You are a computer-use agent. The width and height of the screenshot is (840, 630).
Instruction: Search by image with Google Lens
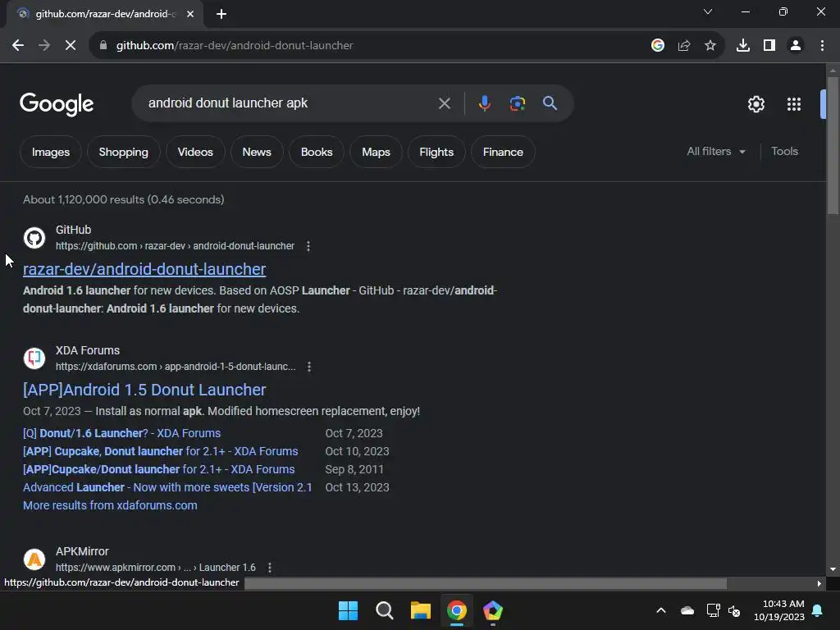click(x=517, y=103)
